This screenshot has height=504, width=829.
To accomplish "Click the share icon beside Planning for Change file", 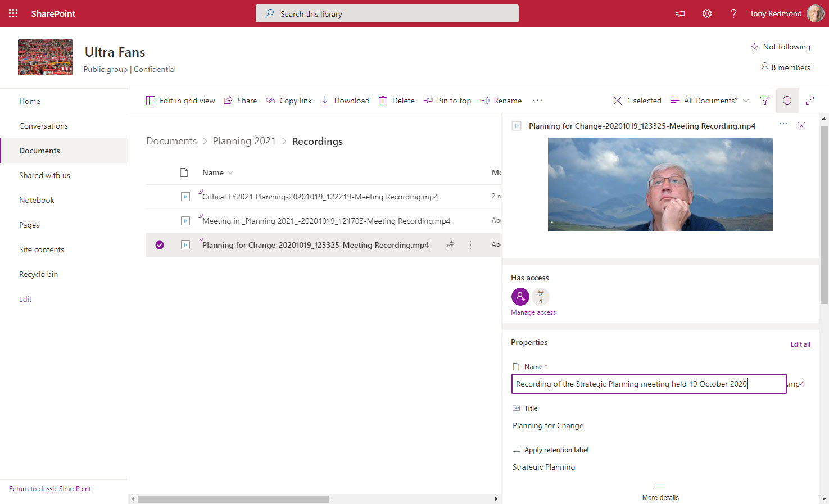I will pyautogui.click(x=450, y=245).
